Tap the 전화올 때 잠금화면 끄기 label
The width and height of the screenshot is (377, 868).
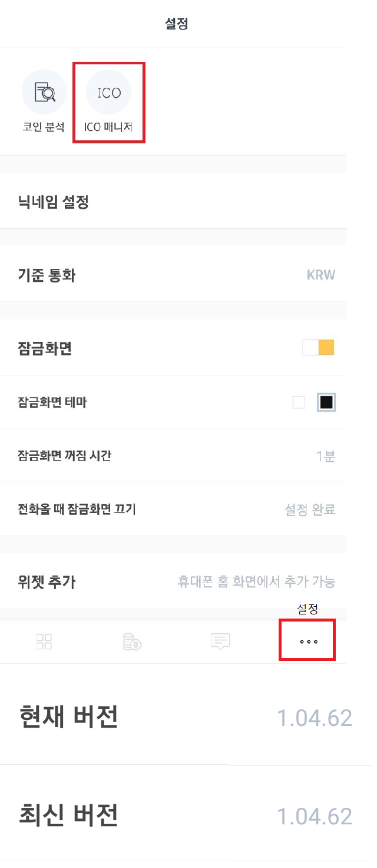(77, 509)
